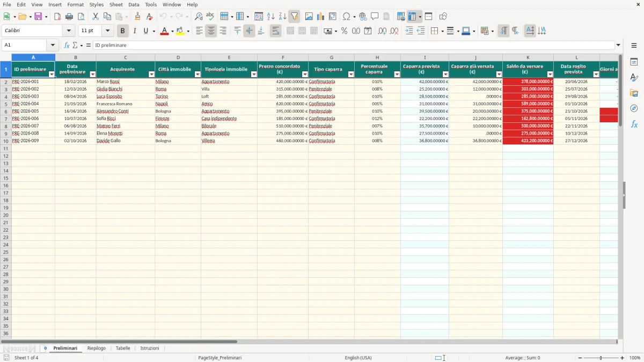Copy the selection using the Copy icon
This screenshot has width=644, height=362.
(x=107, y=17)
